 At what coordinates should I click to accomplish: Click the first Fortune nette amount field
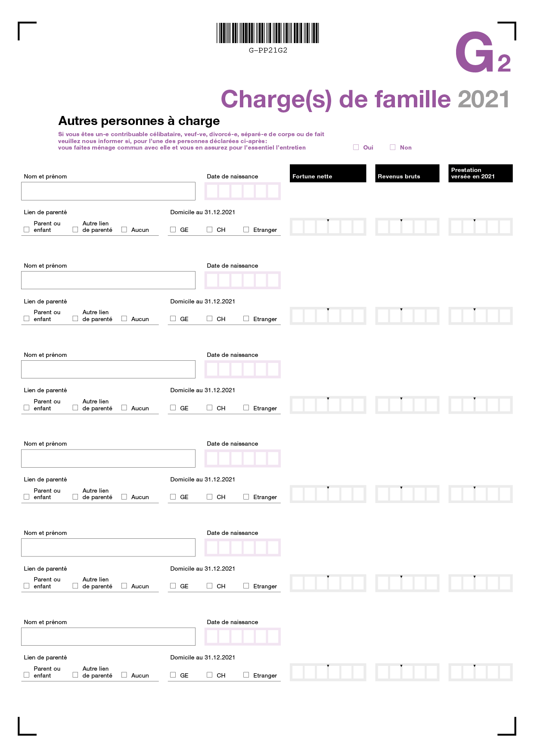tap(328, 227)
